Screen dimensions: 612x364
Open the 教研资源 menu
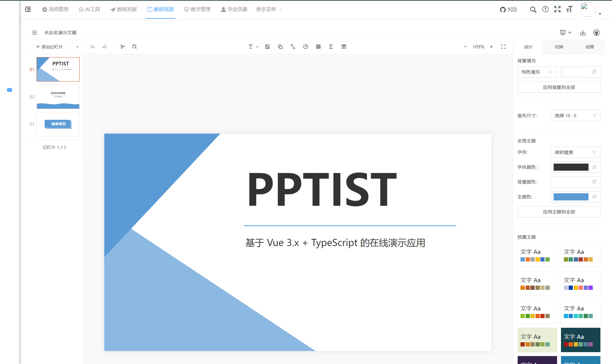pos(160,9)
